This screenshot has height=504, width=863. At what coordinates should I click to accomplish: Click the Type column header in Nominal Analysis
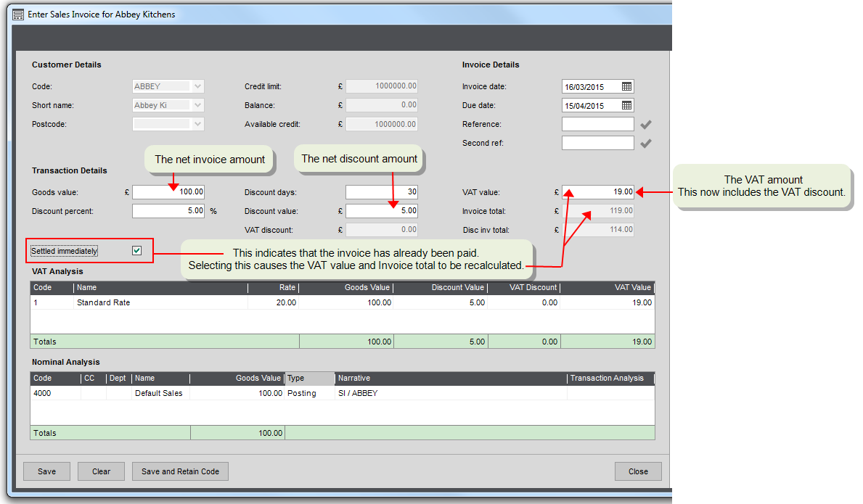(310, 378)
